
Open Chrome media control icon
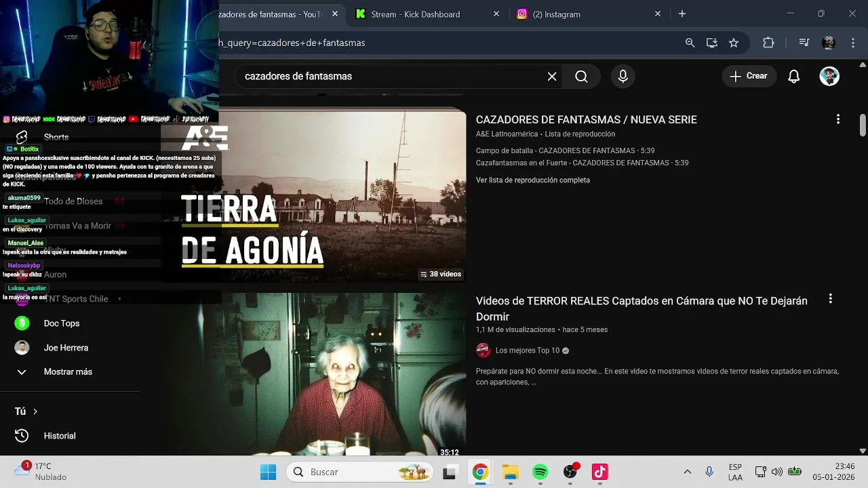coord(804,43)
